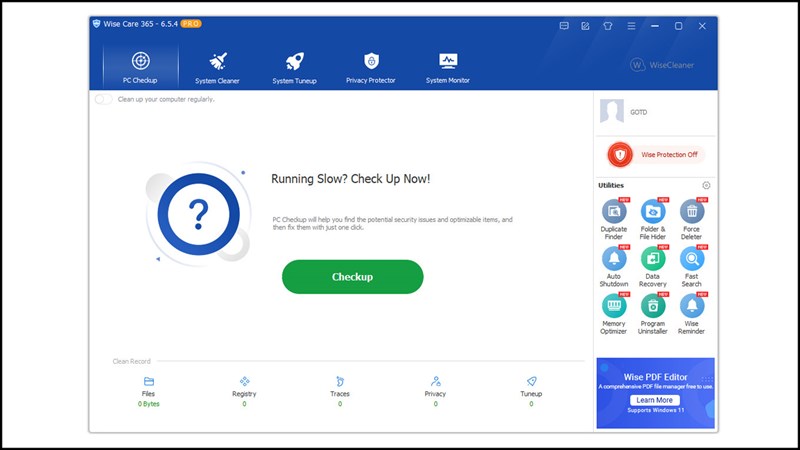Image resolution: width=800 pixels, height=450 pixels.
Task: Toggle the clean up your computer regularly switch
Action: tap(104, 99)
